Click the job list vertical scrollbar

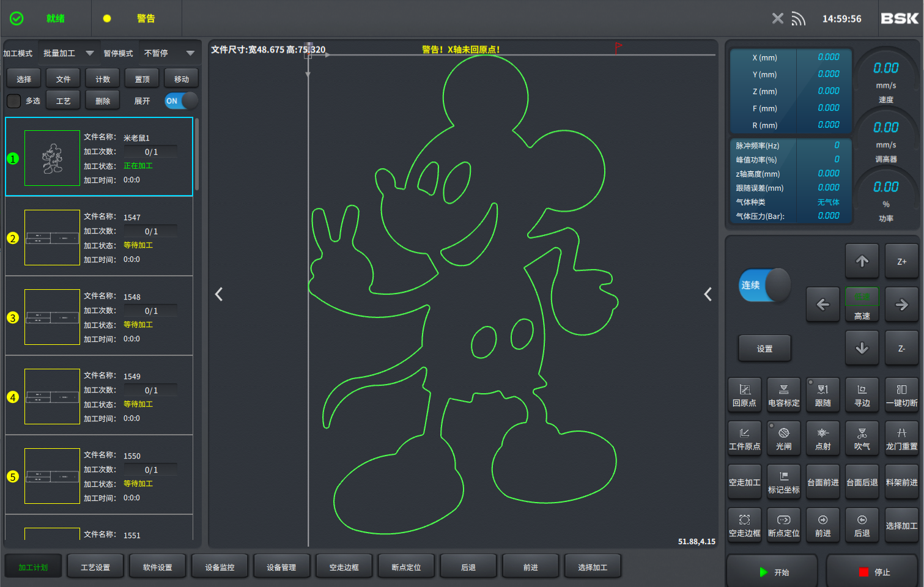(197, 154)
